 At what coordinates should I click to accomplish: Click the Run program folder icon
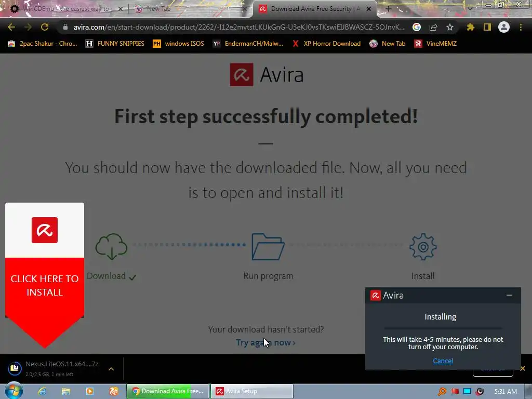(268, 247)
